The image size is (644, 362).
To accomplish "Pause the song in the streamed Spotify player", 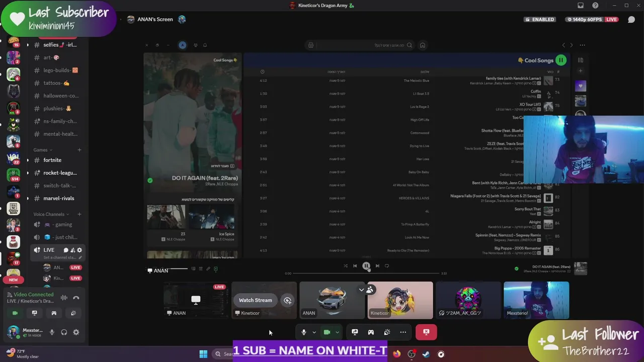I will pyautogui.click(x=366, y=266).
